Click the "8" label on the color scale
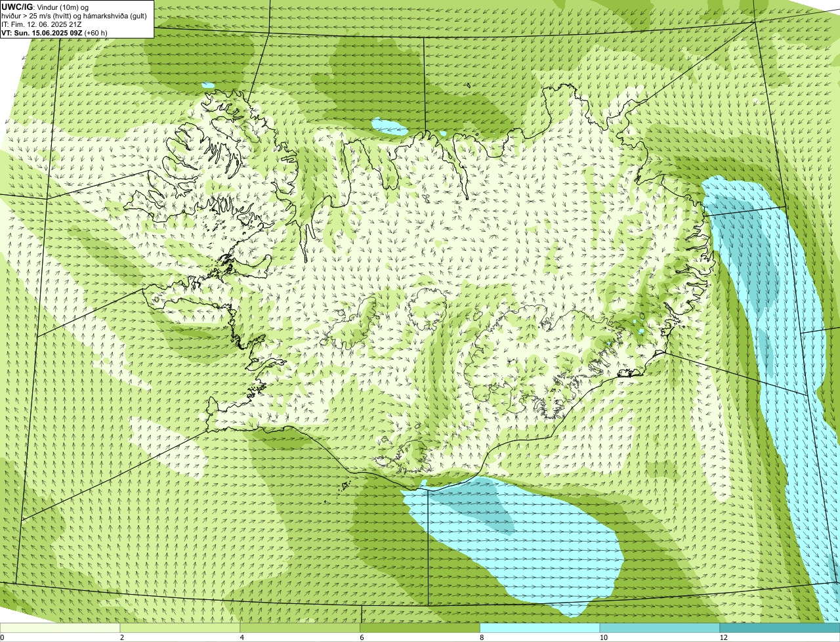Viewport: 840px width, 642px height. (x=482, y=637)
